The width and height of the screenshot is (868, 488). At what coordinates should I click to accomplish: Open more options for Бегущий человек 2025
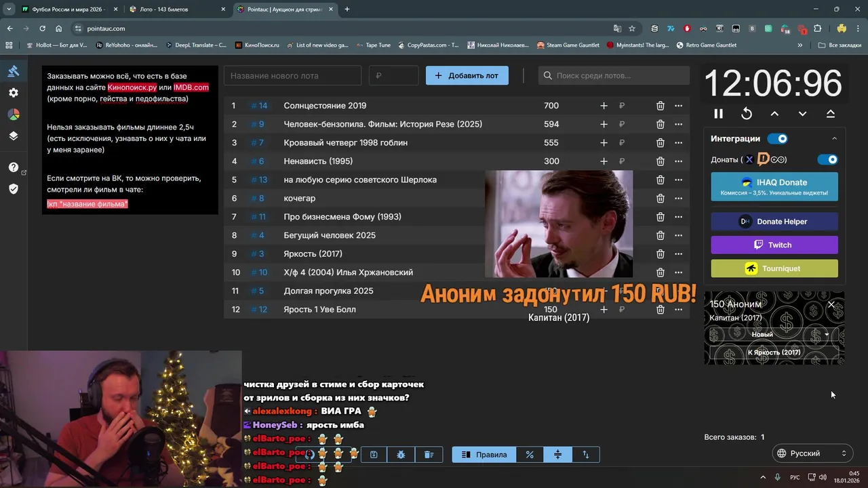coord(678,235)
